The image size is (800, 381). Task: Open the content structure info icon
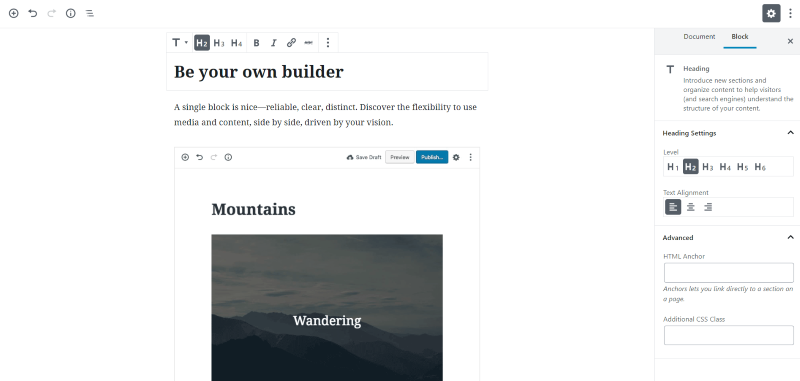pos(70,13)
